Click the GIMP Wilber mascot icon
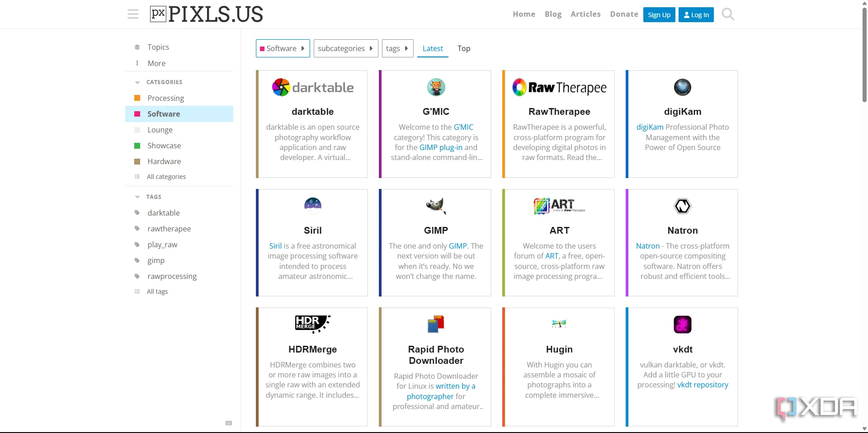The width and height of the screenshot is (868, 433). click(x=436, y=206)
